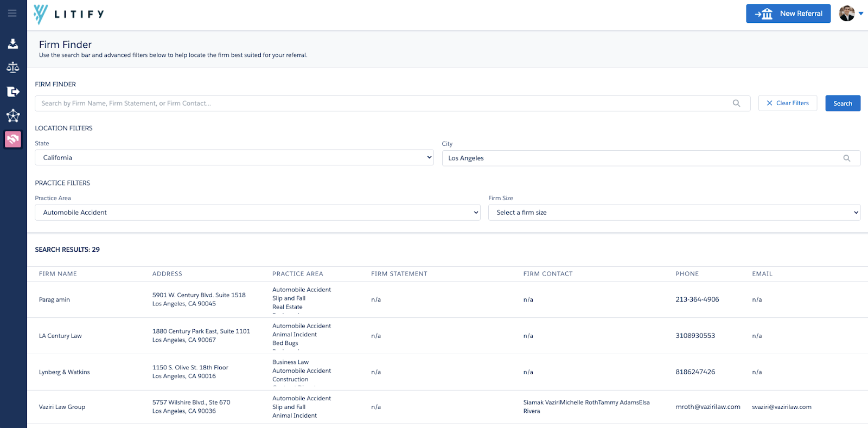Click the magnifier in firm search bar

click(x=736, y=103)
